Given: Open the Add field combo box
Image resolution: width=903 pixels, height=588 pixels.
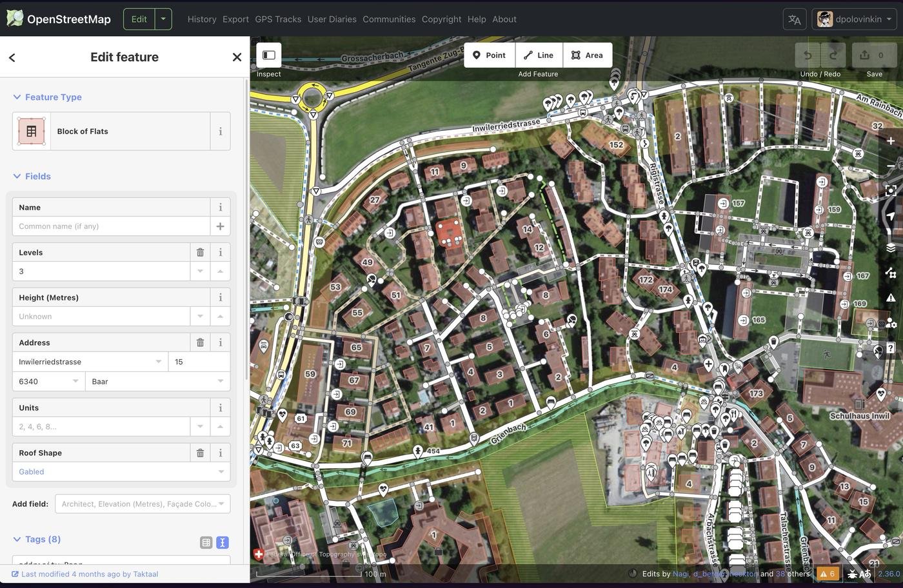Looking at the screenshot, I should [x=143, y=504].
